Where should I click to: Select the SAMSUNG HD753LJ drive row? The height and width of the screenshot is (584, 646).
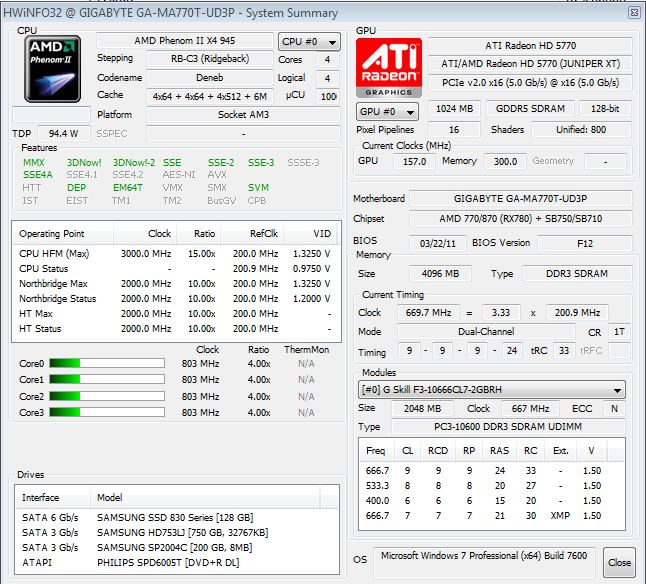pyautogui.click(x=176, y=533)
